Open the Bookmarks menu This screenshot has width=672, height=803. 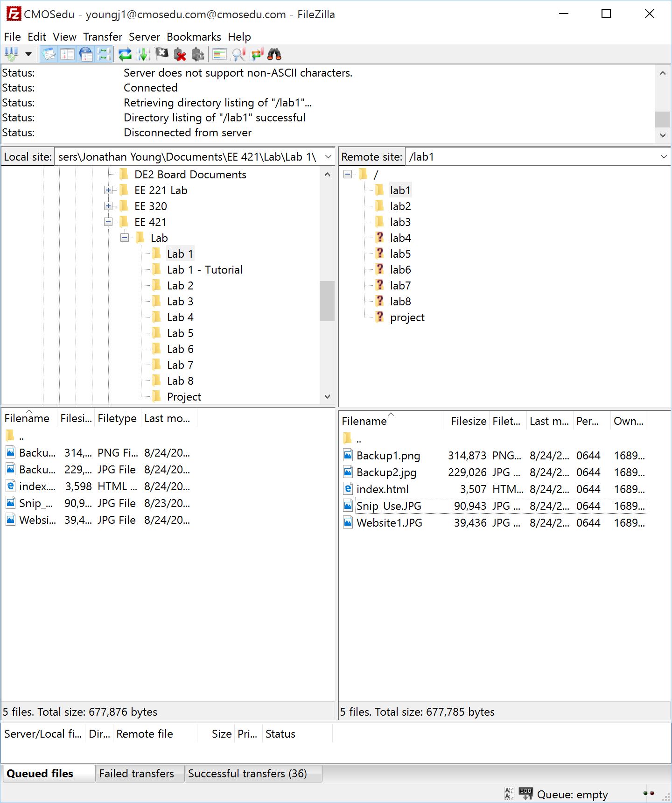(194, 37)
